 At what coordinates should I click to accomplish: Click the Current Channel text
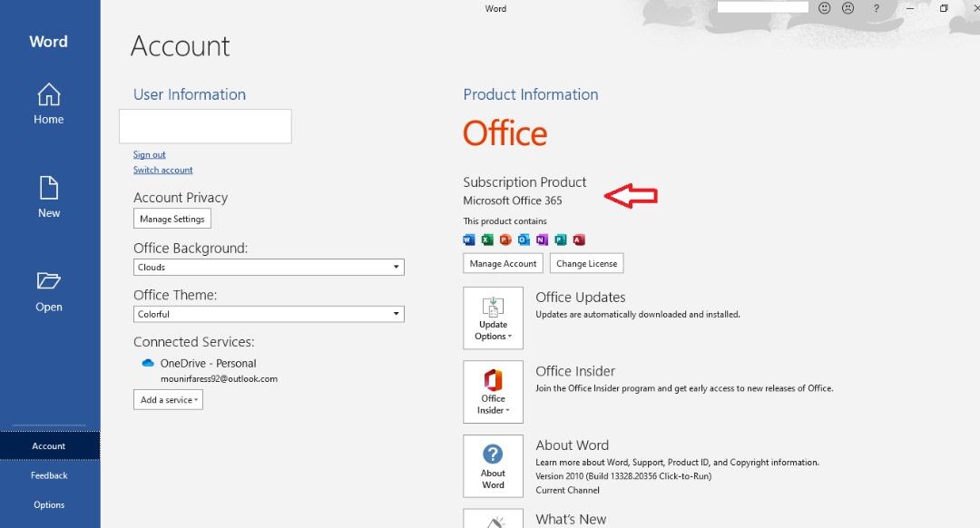point(567,490)
